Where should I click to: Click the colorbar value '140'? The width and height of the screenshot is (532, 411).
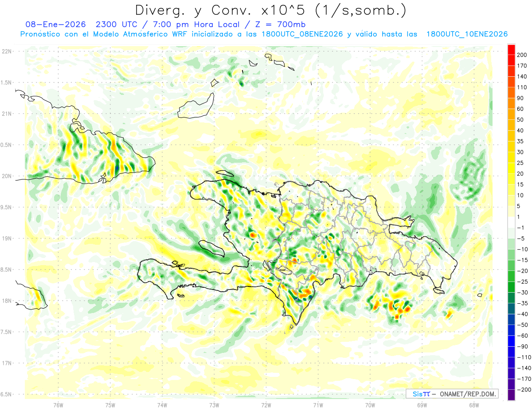click(x=522, y=77)
